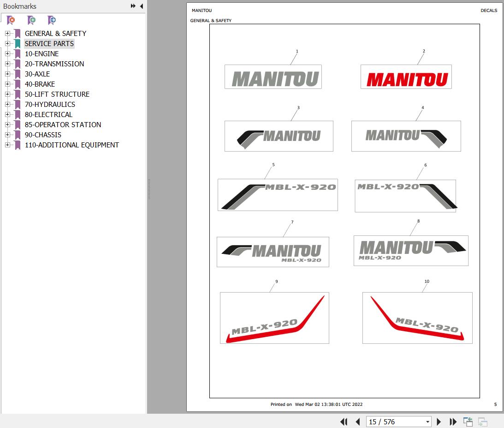Click the bookmark icon beside 30-AXLE
This screenshot has width=504, height=428.
click(18, 74)
